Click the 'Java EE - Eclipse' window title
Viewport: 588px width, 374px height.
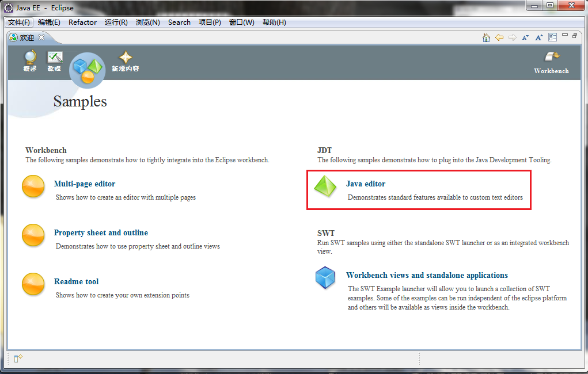[x=44, y=8]
